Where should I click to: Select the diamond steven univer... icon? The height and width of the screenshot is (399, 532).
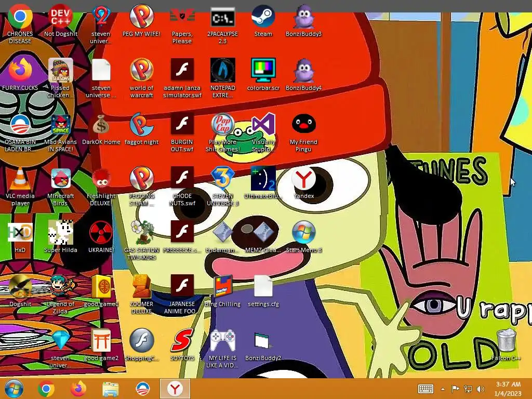click(x=61, y=340)
